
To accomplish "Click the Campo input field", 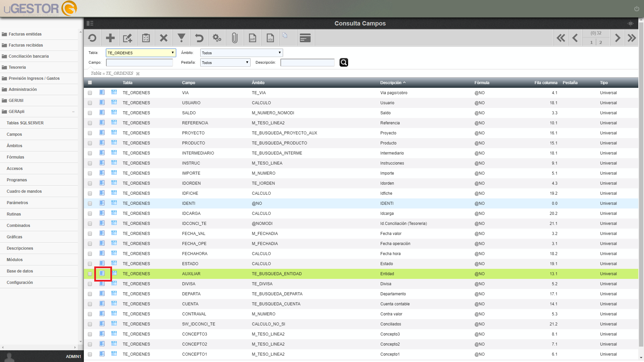I will pyautogui.click(x=140, y=62).
